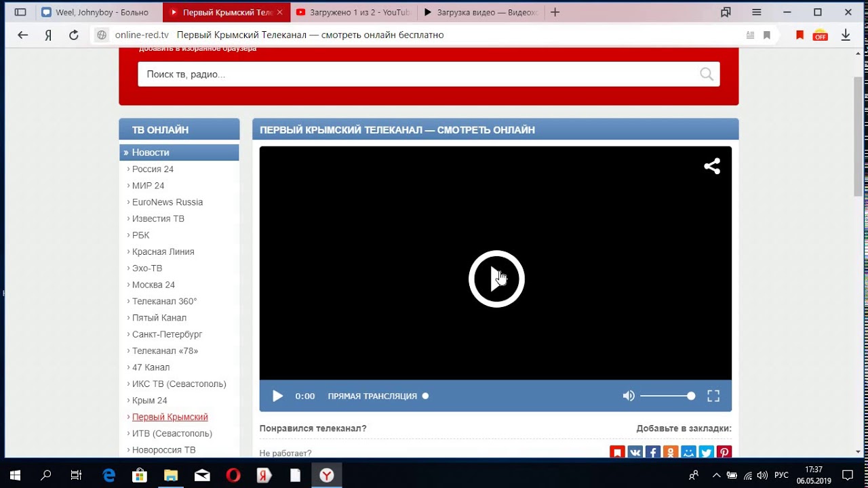
Task: Open the 'Известия ТВ' channel link
Action: (x=158, y=218)
